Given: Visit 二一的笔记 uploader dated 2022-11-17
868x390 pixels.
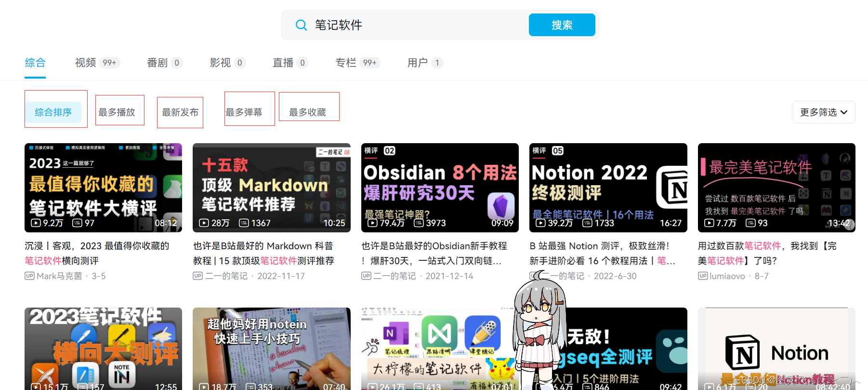Looking at the screenshot, I should (226, 276).
